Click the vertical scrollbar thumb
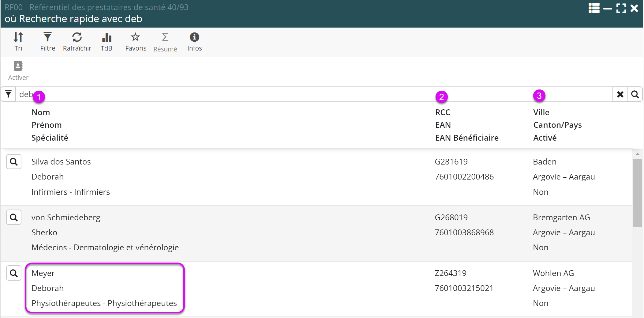The width and height of the screenshot is (644, 318). [637, 193]
